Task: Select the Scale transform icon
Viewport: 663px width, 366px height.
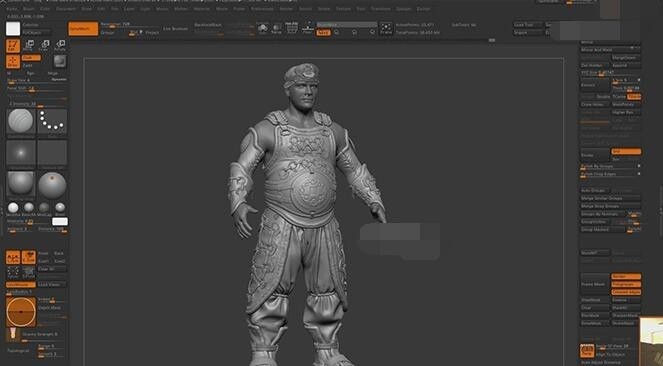Action: [45, 45]
